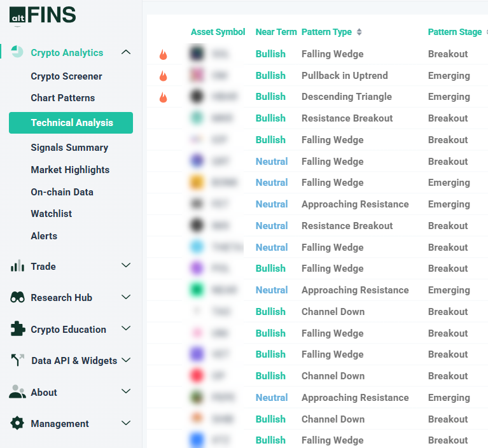Click the Research Hub binoculars icon
This screenshot has height=448, width=488.
[x=17, y=297]
